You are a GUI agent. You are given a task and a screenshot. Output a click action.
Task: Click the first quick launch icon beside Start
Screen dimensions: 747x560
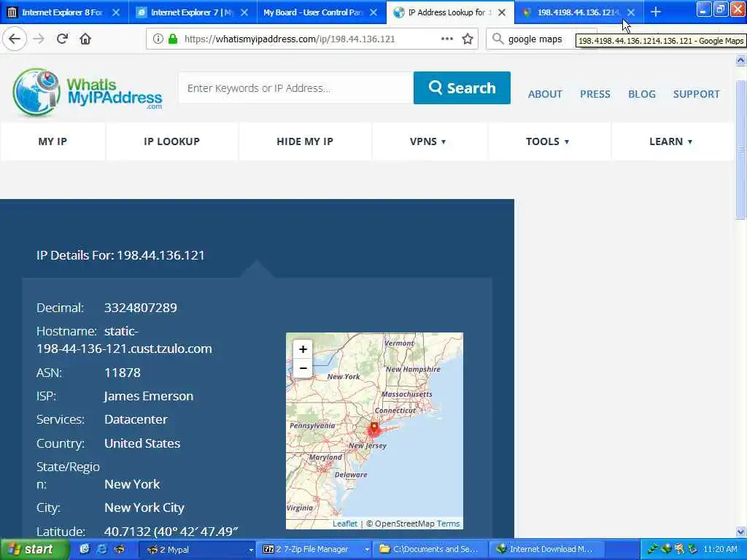85,549
